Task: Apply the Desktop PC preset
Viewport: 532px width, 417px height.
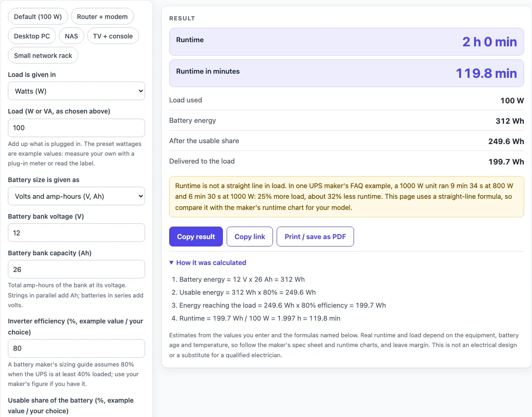Action: (32, 36)
